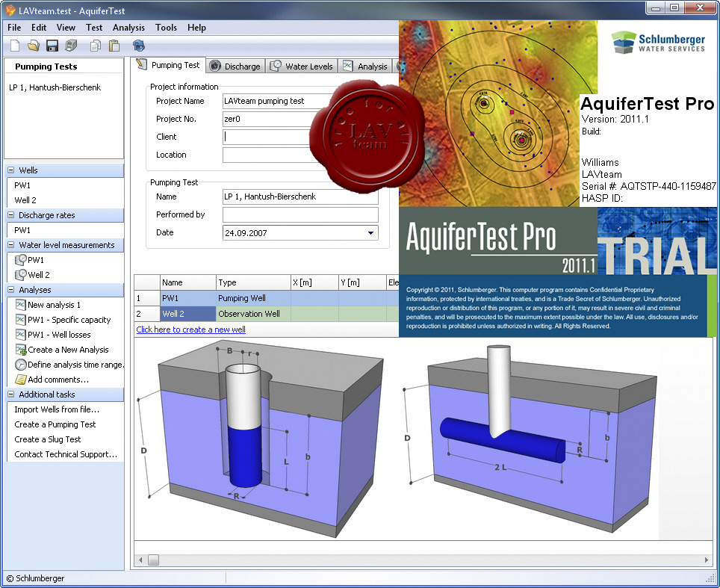The height and width of the screenshot is (588, 720).
Task: Click the Save diskette toolbar icon
Action: click(52, 46)
